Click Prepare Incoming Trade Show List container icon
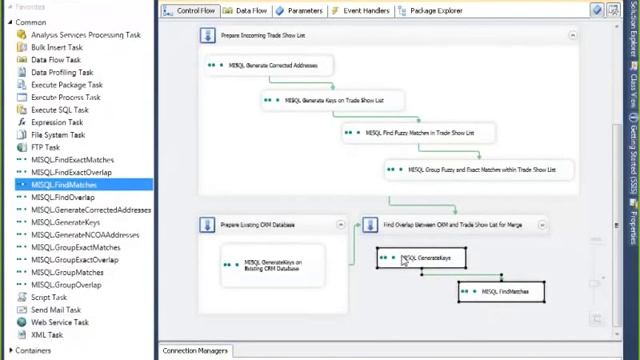 pos(208,36)
